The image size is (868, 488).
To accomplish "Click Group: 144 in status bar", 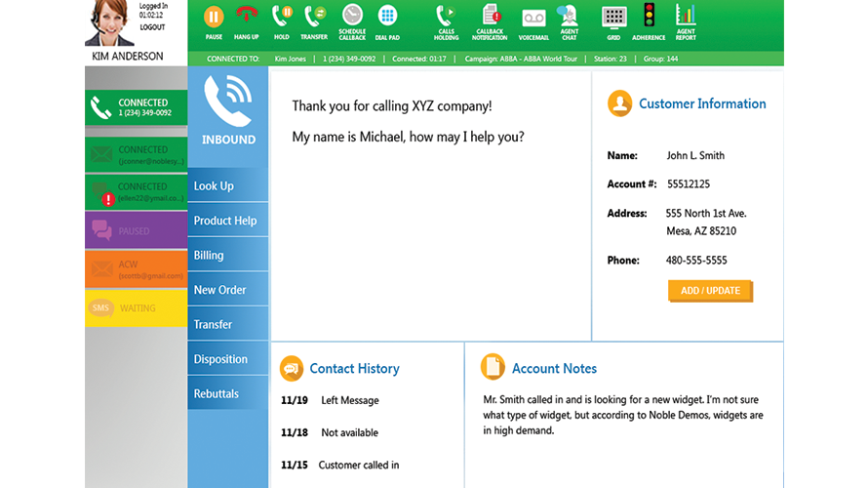I will coord(660,59).
